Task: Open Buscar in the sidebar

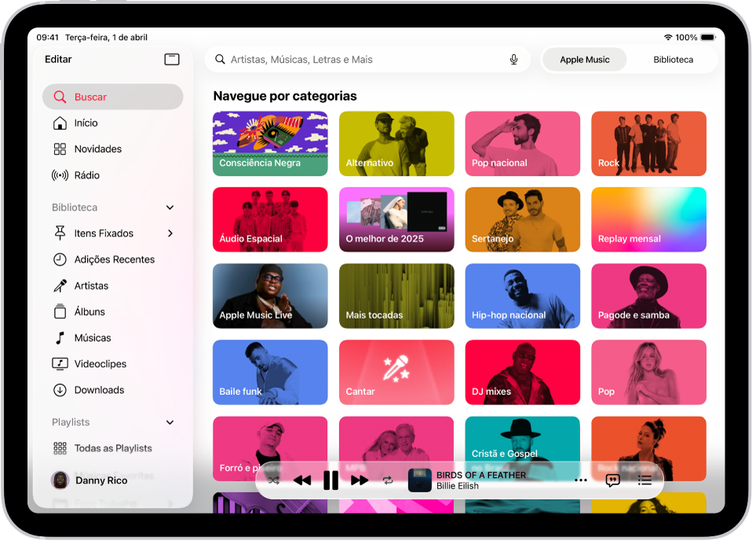Action: [113, 97]
